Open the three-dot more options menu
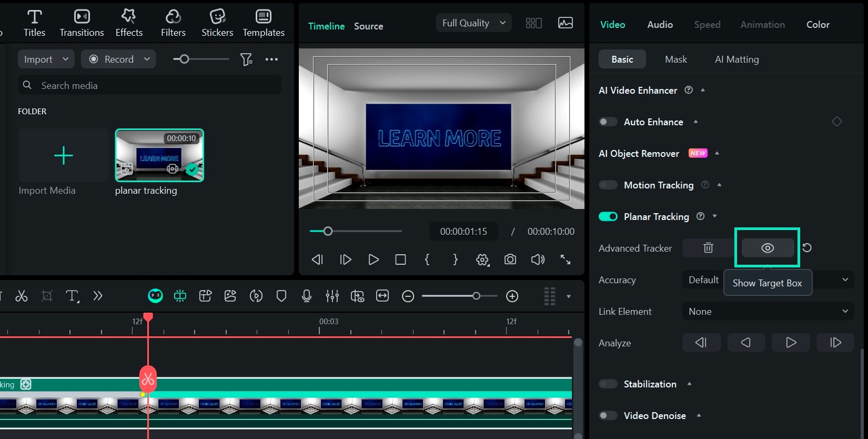Image resolution: width=868 pixels, height=439 pixels. [271, 59]
